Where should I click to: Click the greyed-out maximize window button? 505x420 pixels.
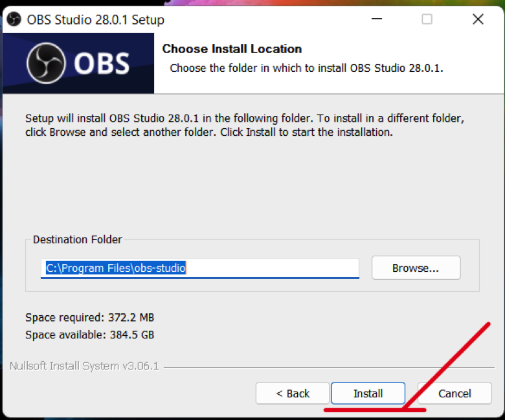[427, 19]
